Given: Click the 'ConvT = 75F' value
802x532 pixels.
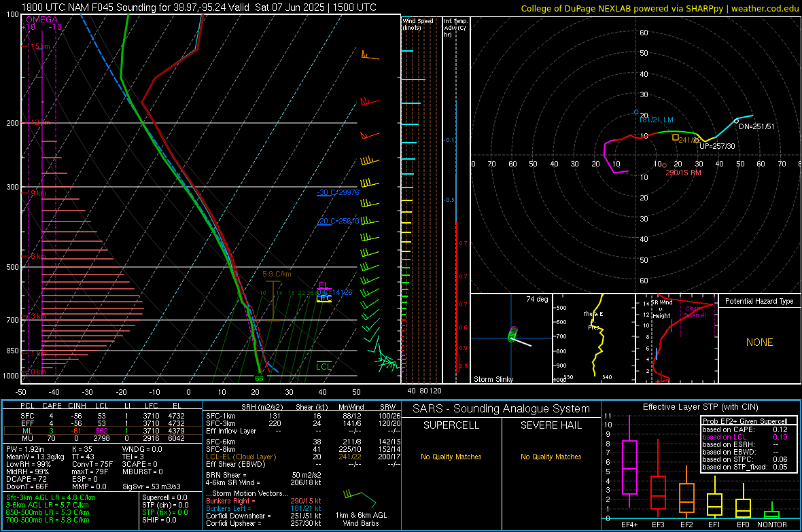Looking at the screenshot, I should 92,464.
